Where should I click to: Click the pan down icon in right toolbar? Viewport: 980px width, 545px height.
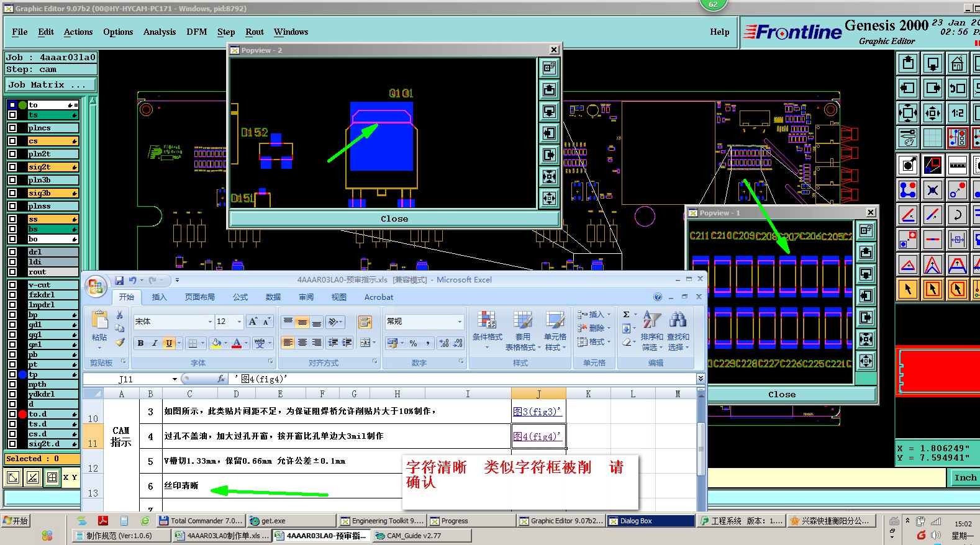click(x=933, y=63)
